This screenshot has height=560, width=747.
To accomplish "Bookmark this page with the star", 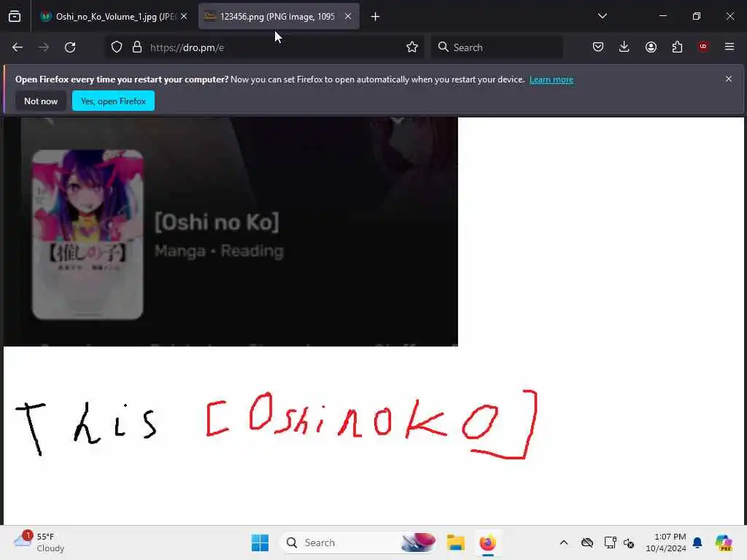I will pyautogui.click(x=412, y=47).
